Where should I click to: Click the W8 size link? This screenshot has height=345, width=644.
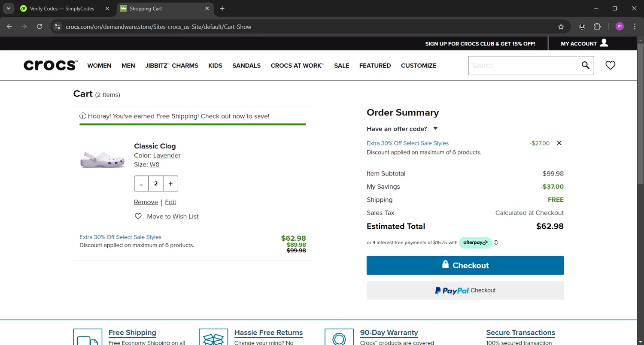(x=155, y=164)
